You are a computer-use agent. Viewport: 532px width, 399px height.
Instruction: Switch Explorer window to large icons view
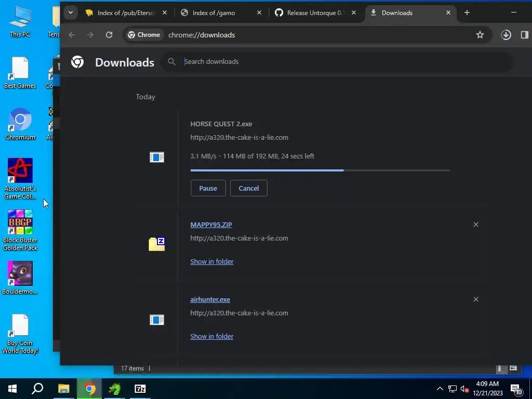point(513,368)
